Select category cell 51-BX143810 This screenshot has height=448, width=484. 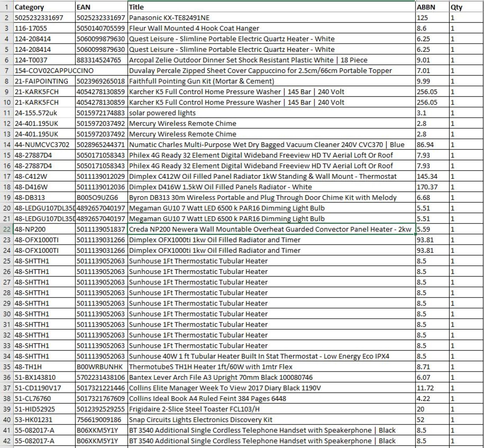click(44, 377)
